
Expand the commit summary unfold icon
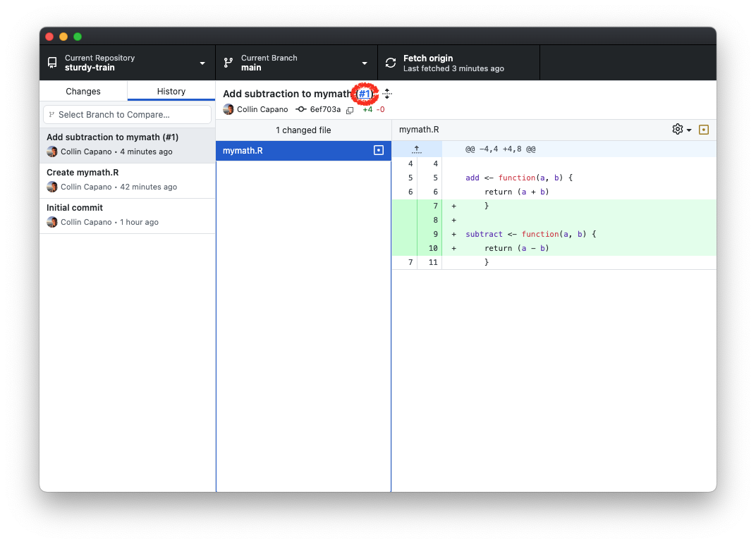[x=387, y=94]
